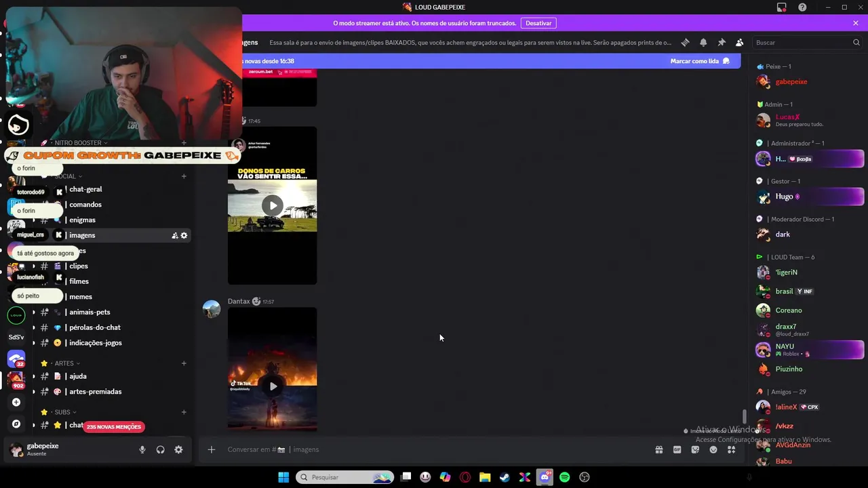Click the invite icon on imagens channel
This screenshot has width=868, height=488.
click(174, 235)
